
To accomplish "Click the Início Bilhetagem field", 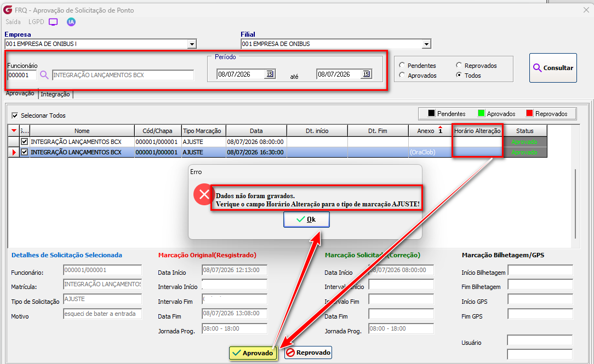I will 540,270.
